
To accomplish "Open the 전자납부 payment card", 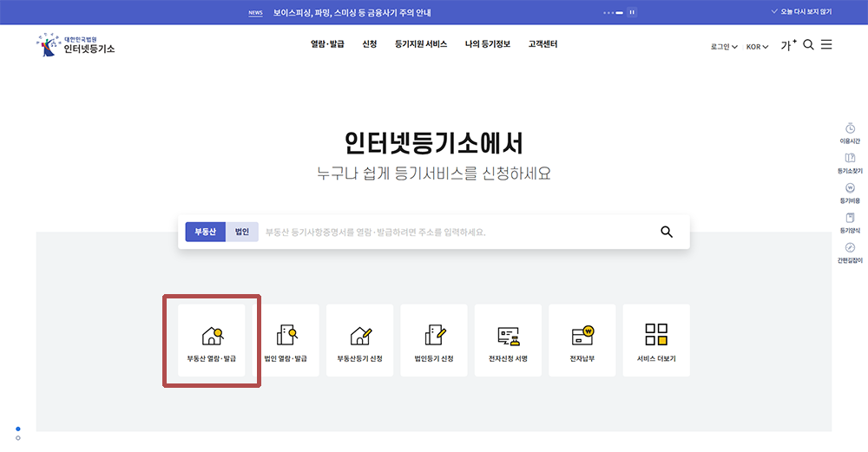I will [582, 340].
